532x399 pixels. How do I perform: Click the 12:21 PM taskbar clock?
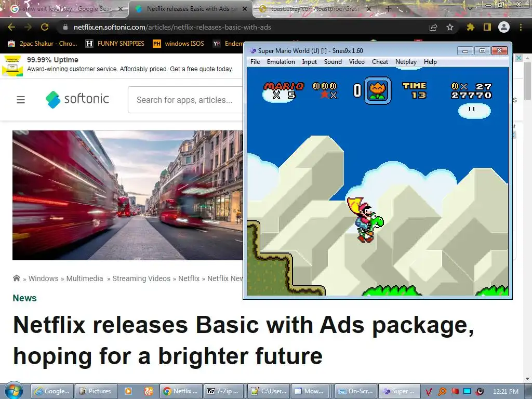pyautogui.click(x=506, y=392)
